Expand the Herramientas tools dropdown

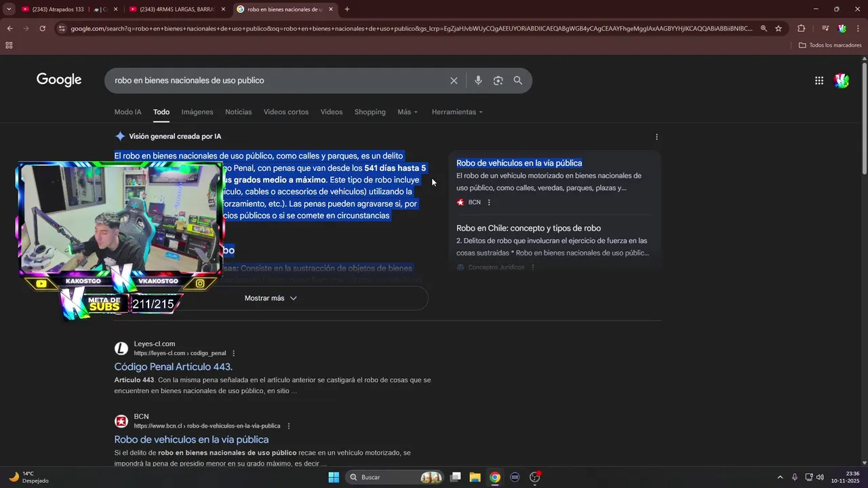tap(457, 112)
